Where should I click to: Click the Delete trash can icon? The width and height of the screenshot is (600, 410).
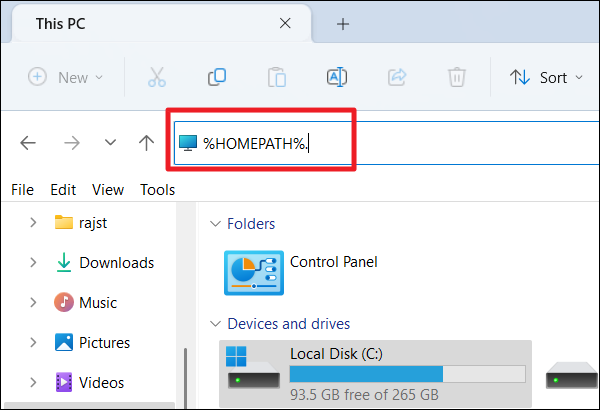pyautogui.click(x=457, y=77)
